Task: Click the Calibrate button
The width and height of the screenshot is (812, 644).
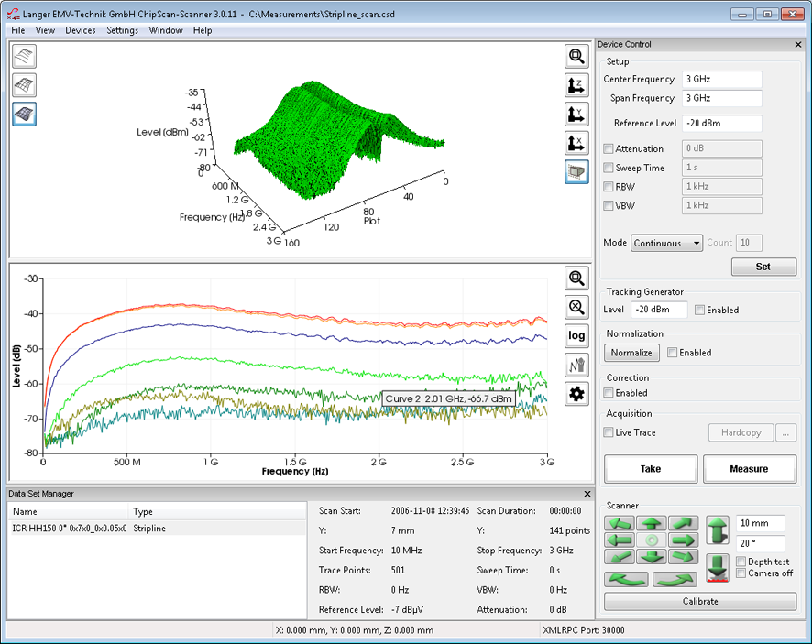Action: point(699,602)
